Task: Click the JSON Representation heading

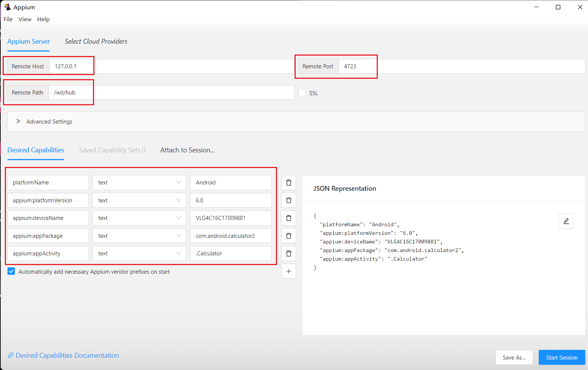Action: coord(345,189)
